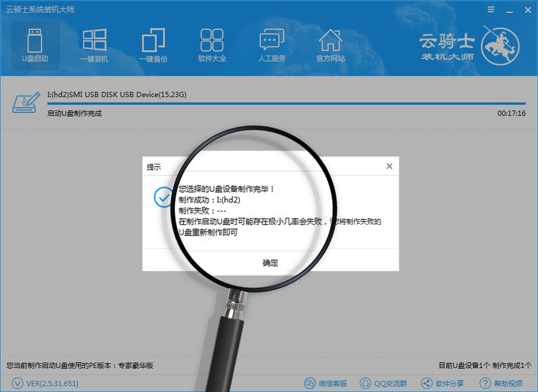Click 目前U盘设备1个 制作完成1个 status

pyautogui.click(x=485, y=366)
